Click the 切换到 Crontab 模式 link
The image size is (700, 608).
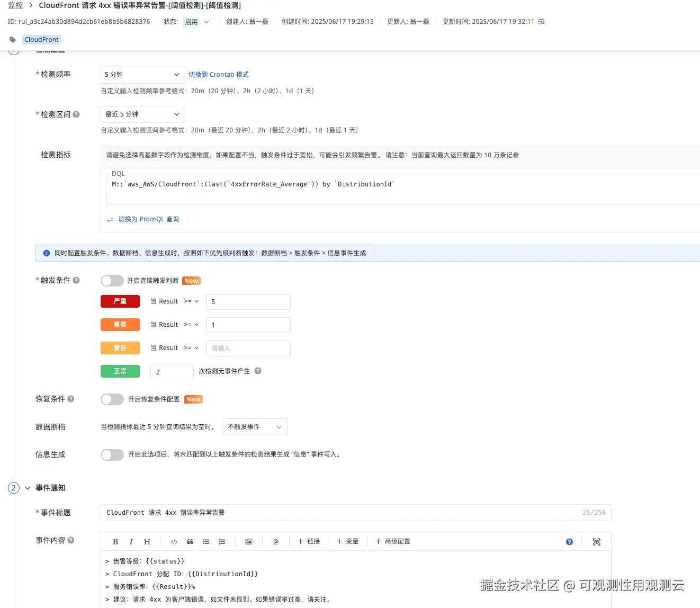[219, 75]
